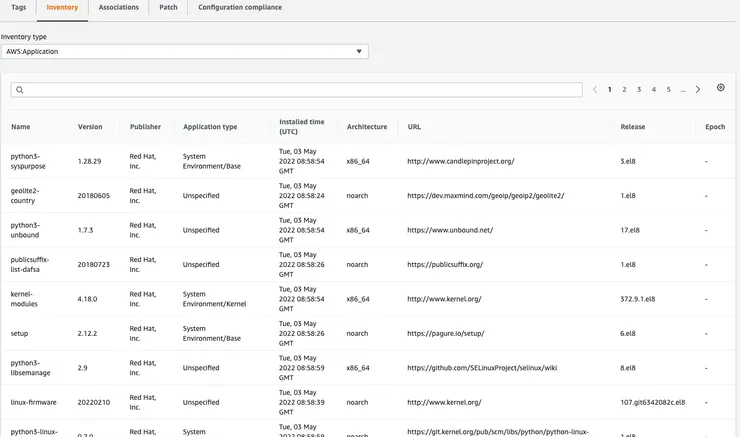740x437 pixels.
Task: Click version 1.7.3 cell
Action: 85,230
